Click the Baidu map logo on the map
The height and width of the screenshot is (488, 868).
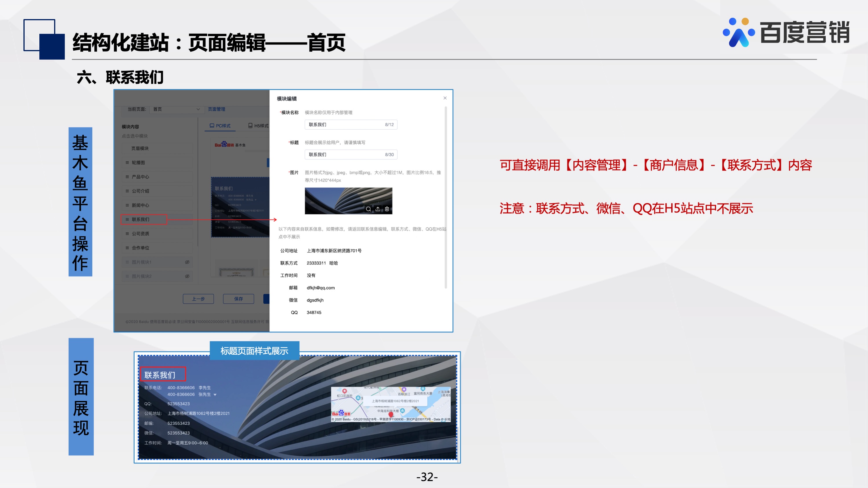(341, 413)
